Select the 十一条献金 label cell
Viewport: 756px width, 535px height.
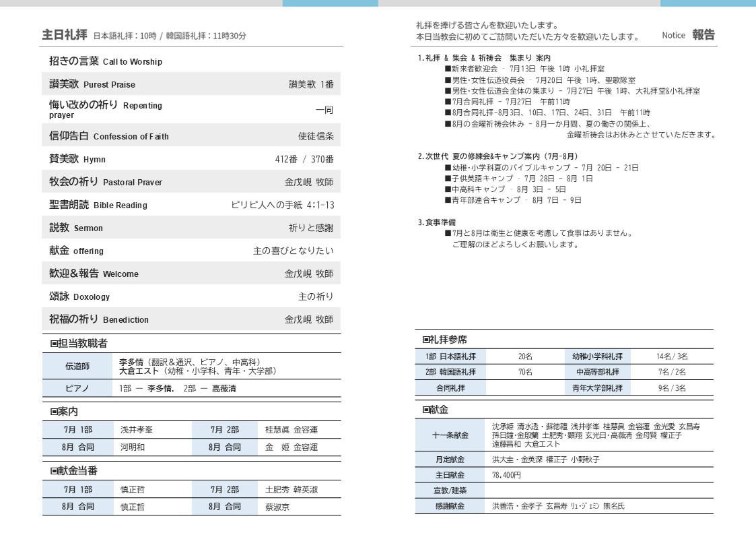450,435
